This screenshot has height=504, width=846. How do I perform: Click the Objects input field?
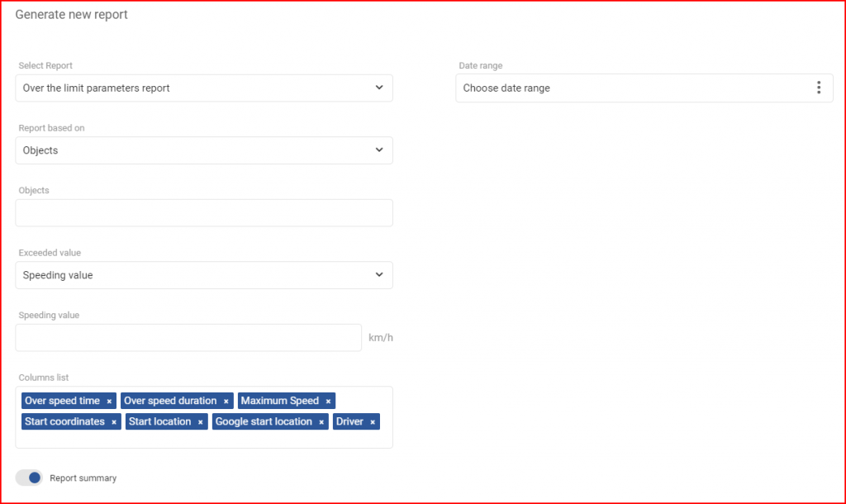click(x=204, y=212)
